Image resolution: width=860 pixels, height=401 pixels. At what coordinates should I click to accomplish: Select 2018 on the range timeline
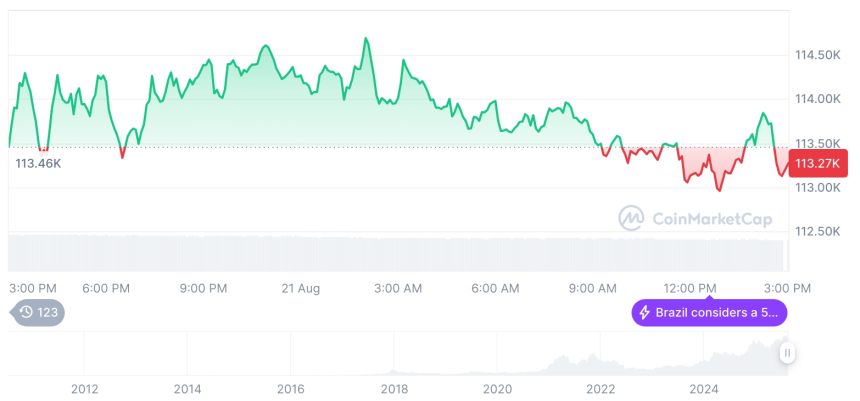(394, 388)
